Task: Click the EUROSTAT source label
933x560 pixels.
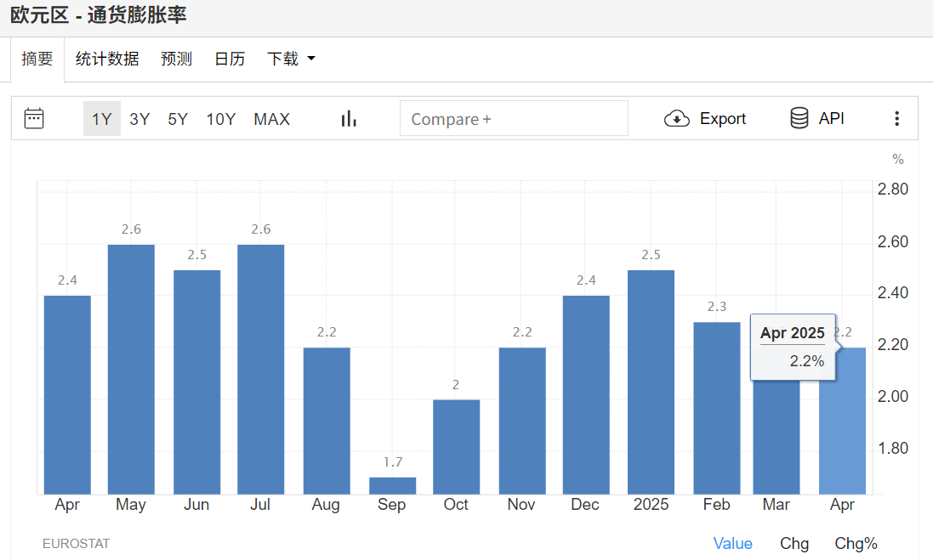Action: 77,543
